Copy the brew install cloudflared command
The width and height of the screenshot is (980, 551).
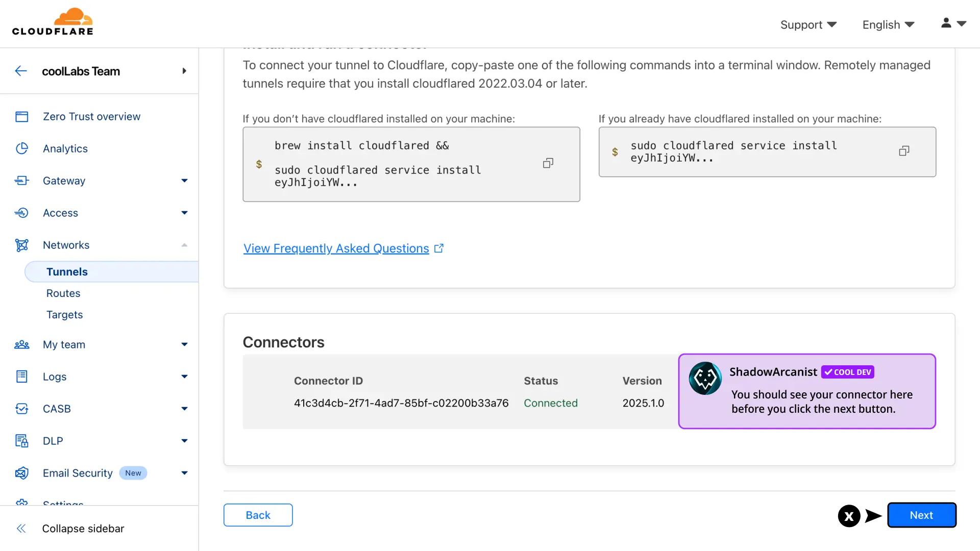point(548,163)
